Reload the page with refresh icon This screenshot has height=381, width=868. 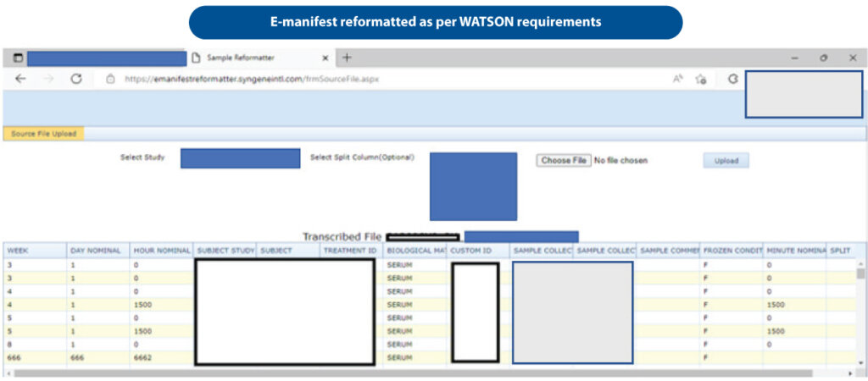[x=76, y=79]
